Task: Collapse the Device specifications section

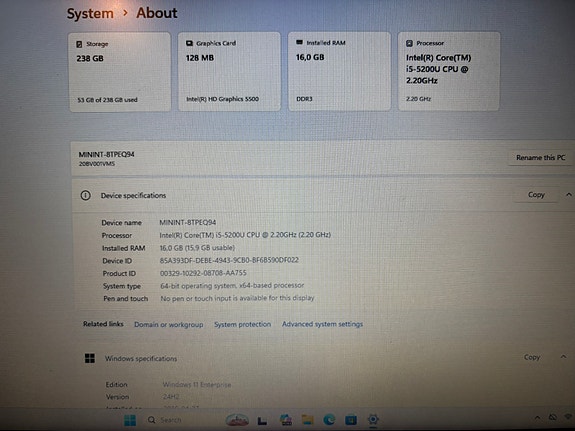Action: [568, 194]
